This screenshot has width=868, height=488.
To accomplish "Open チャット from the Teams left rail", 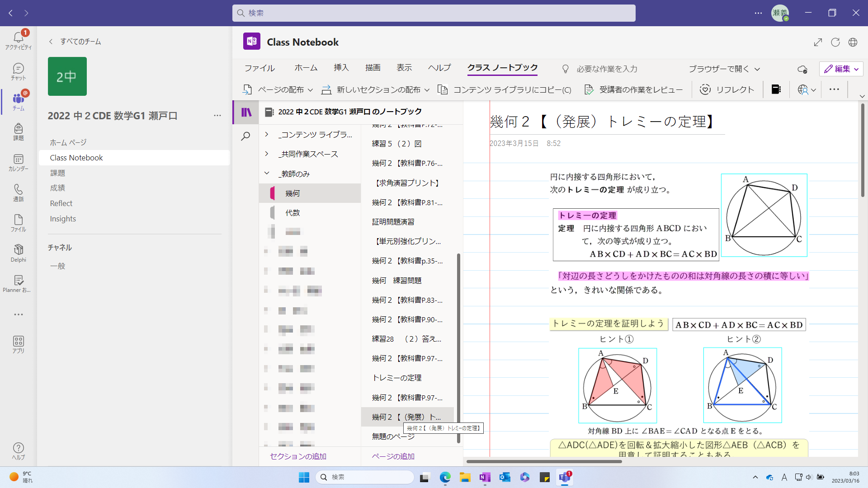I will [18, 70].
